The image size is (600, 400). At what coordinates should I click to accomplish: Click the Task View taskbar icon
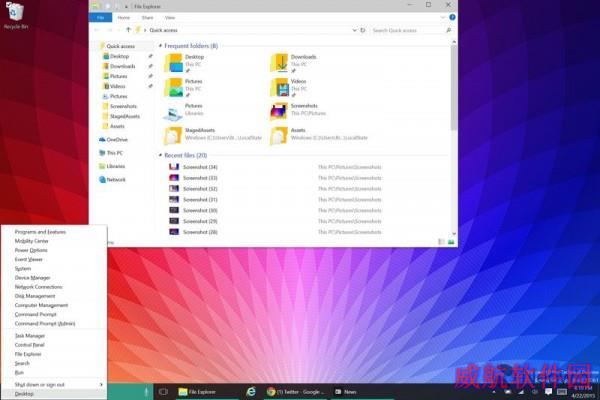pyautogui.click(x=163, y=392)
